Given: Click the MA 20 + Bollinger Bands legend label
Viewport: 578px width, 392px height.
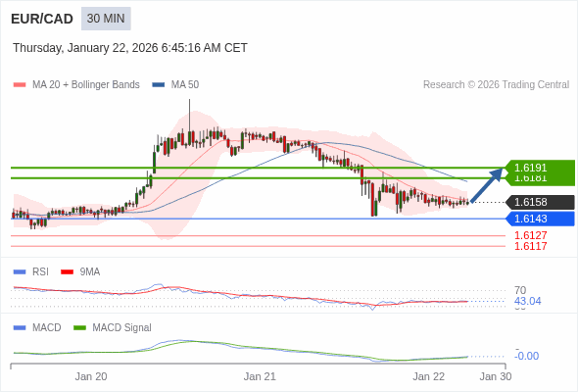Looking at the screenshot, I should click(x=86, y=85).
